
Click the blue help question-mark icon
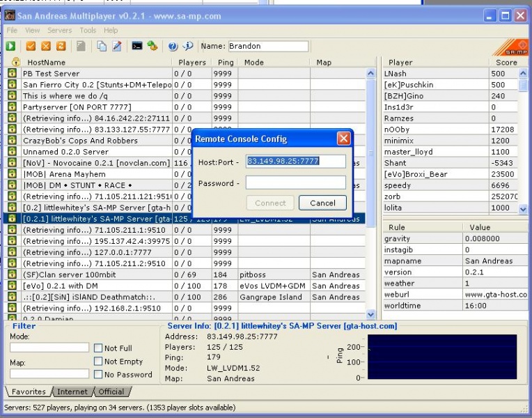pyautogui.click(x=173, y=47)
